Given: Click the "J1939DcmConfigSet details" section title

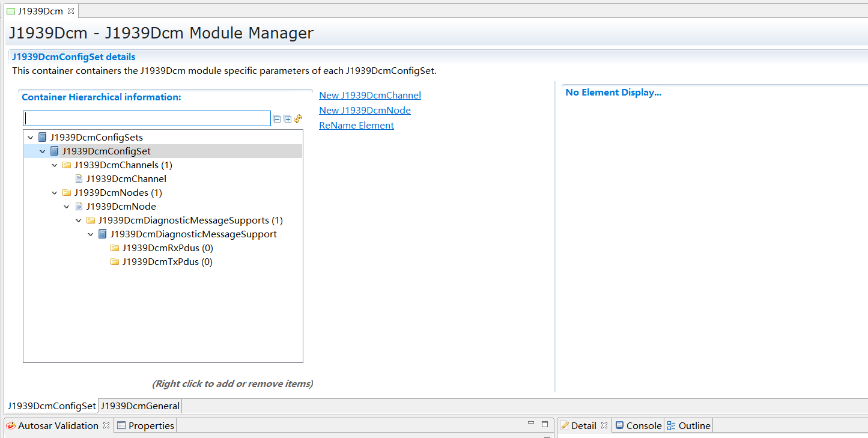Looking at the screenshot, I should [74, 57].
